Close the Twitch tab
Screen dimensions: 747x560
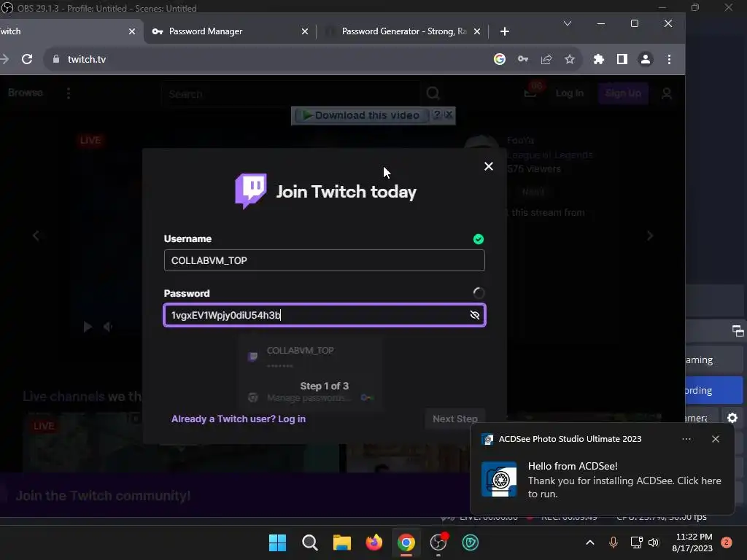(x=132, y=31)
